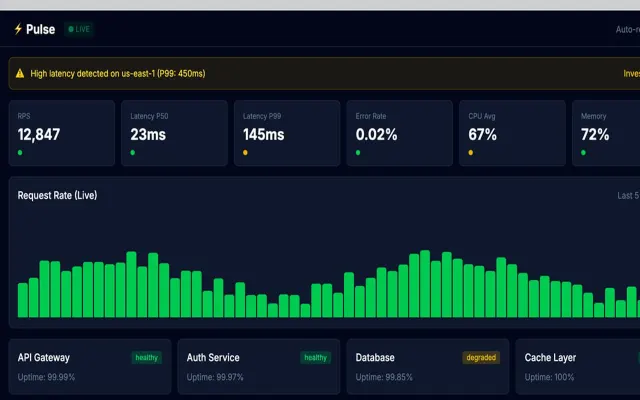
Task: Open the Database service card
Action: tap(428, 366)
